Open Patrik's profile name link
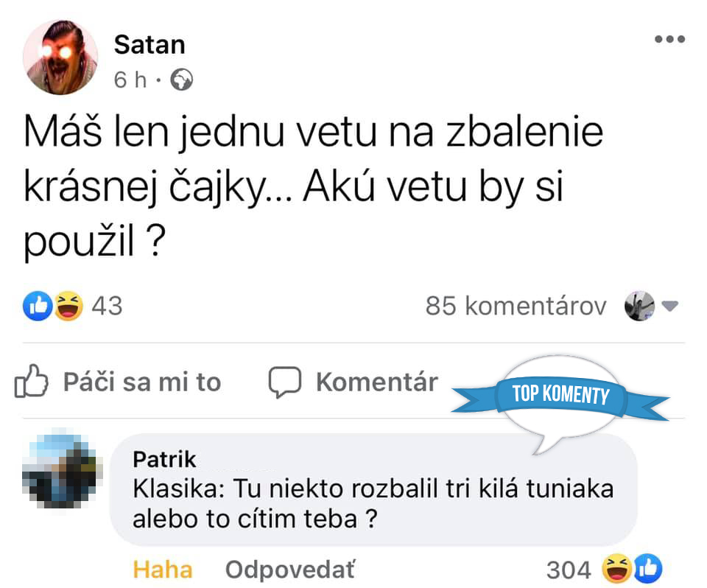The width and height of the screenshot is (707, 588). click(164, 459)
